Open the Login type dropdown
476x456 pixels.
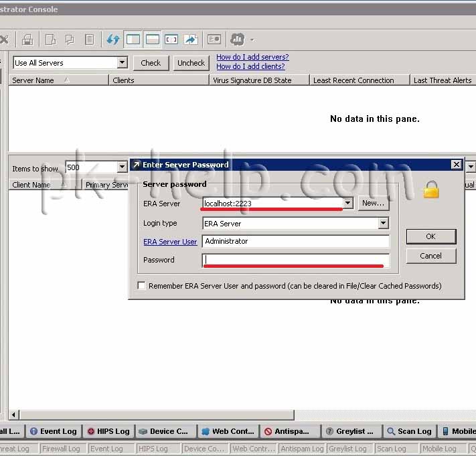pos(383,224)
